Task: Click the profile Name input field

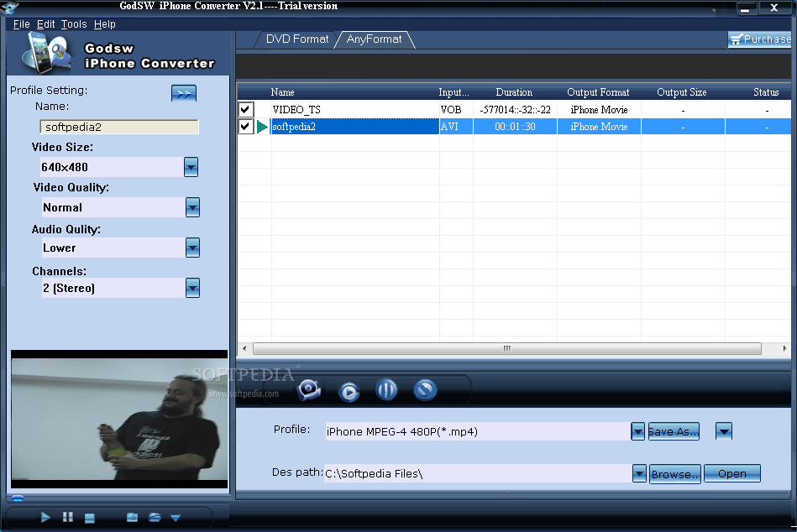Action: 119,127
